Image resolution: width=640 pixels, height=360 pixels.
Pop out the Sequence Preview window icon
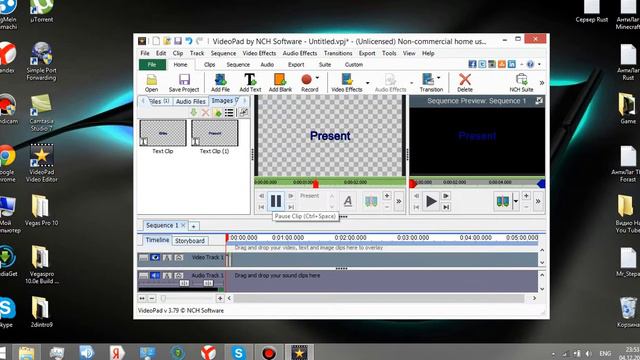pyautogui.click(x=539, y=100)
